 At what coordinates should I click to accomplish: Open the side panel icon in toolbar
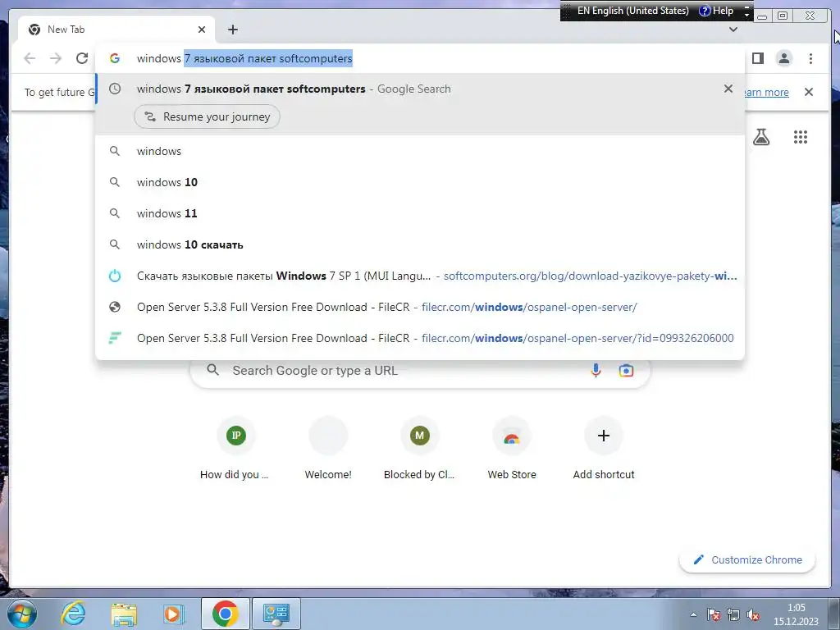(757, 58)
